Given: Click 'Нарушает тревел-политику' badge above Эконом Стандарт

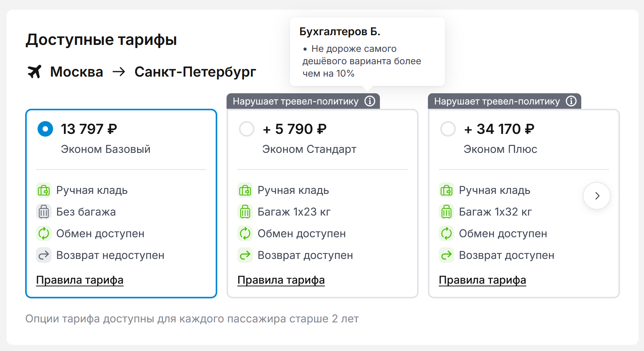Looking at the screenshot, I should tap(296, 101).
